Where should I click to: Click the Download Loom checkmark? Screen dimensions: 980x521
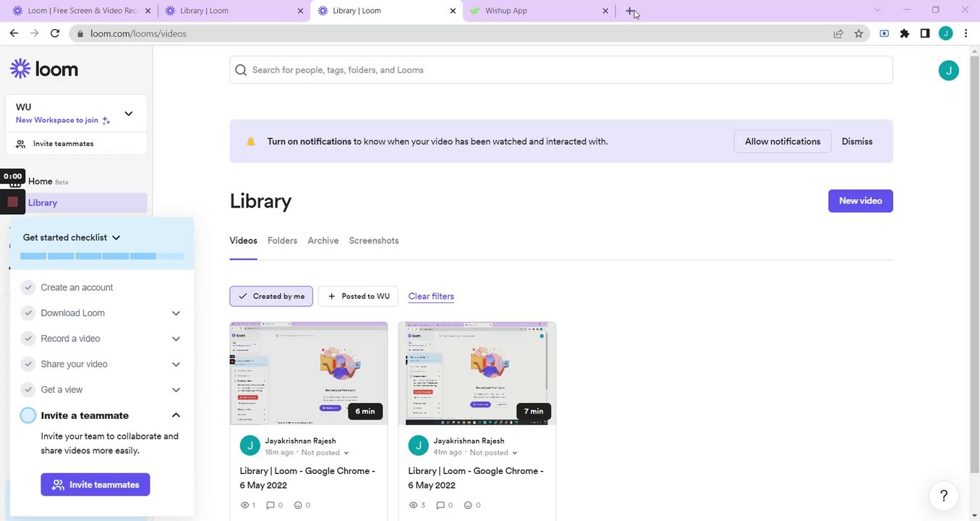(x=28, y=313)
